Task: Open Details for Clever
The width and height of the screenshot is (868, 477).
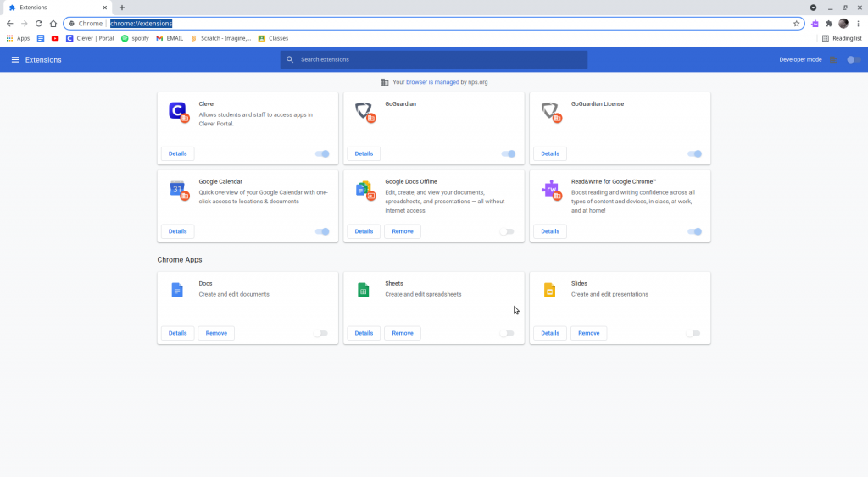Action: click(x=178, y=154)
